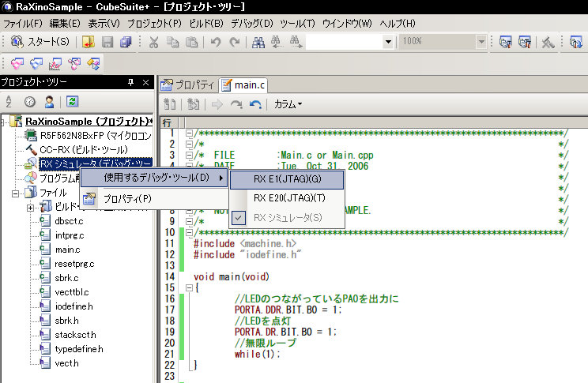Open the カラム column dropdown

pyautogui.click(x=288, y=104)
